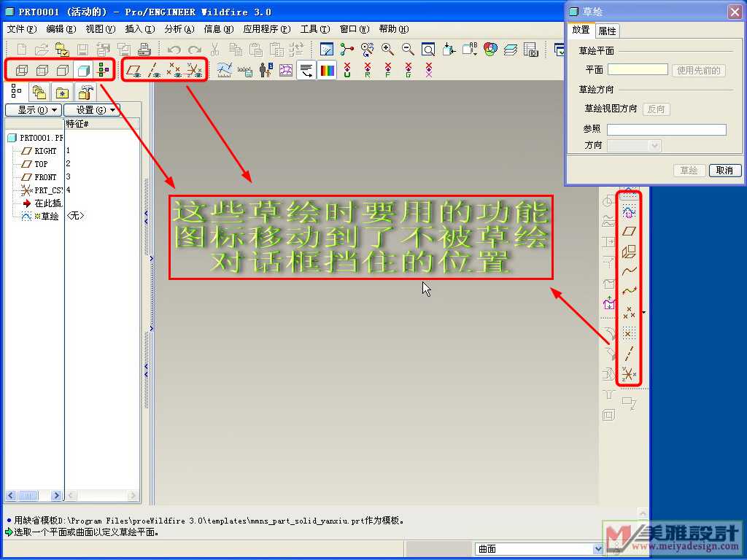
Task: Toggle the R filter icon
Action: point(368,71)
